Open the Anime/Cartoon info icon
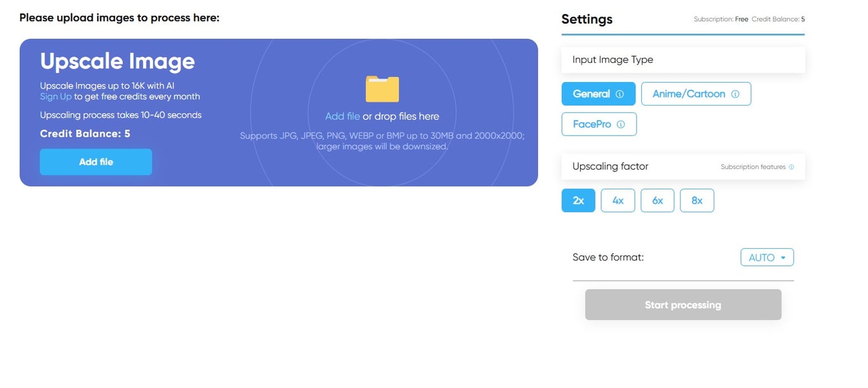The image size is (868, 388). [x=735, y=94]
